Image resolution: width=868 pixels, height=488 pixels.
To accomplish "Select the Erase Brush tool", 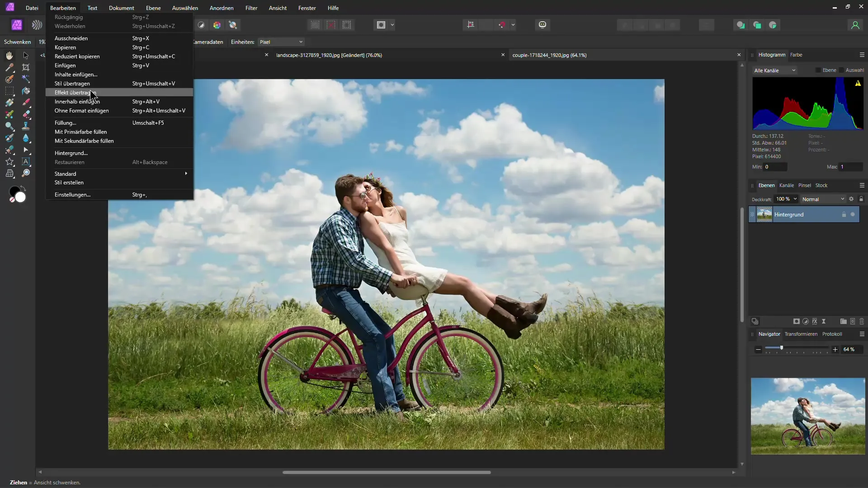I will pos(26,114).
